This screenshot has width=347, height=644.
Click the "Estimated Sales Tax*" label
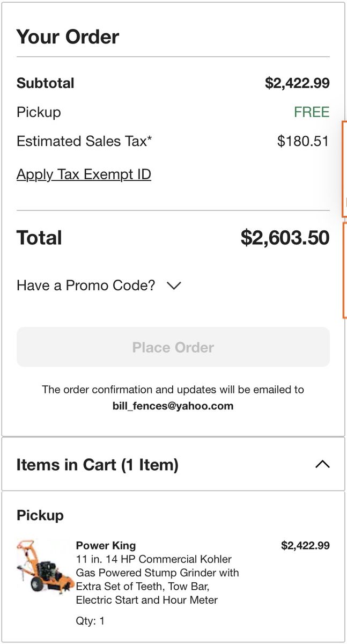[84, 141]
